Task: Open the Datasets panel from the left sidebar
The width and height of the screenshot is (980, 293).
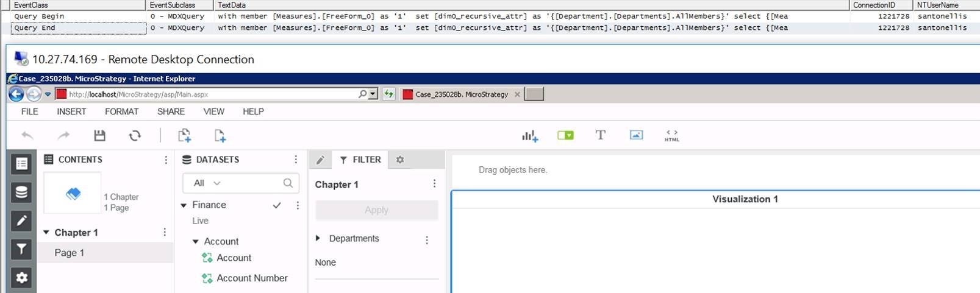Action: [x=21, y=192]
